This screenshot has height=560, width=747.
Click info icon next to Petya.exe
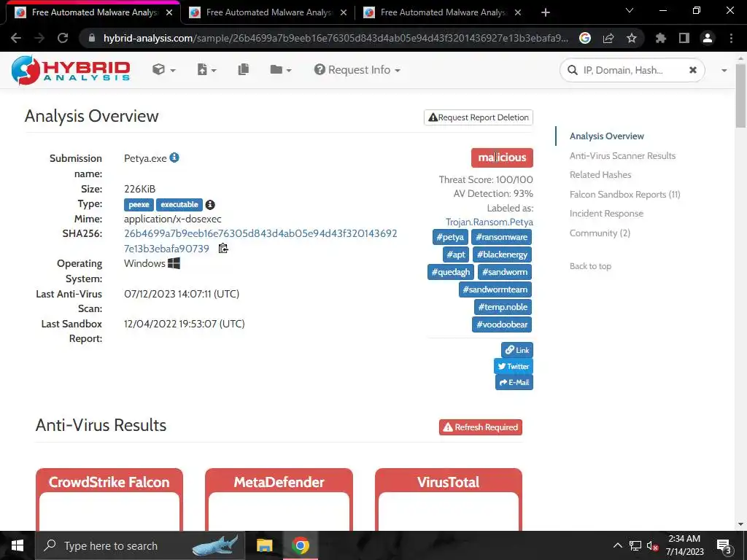pos(174,157)
